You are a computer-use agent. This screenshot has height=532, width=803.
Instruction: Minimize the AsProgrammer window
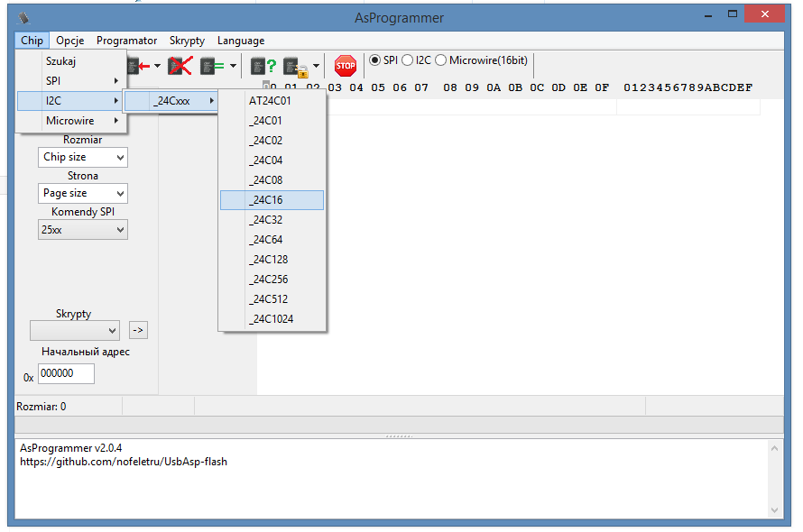708,15
